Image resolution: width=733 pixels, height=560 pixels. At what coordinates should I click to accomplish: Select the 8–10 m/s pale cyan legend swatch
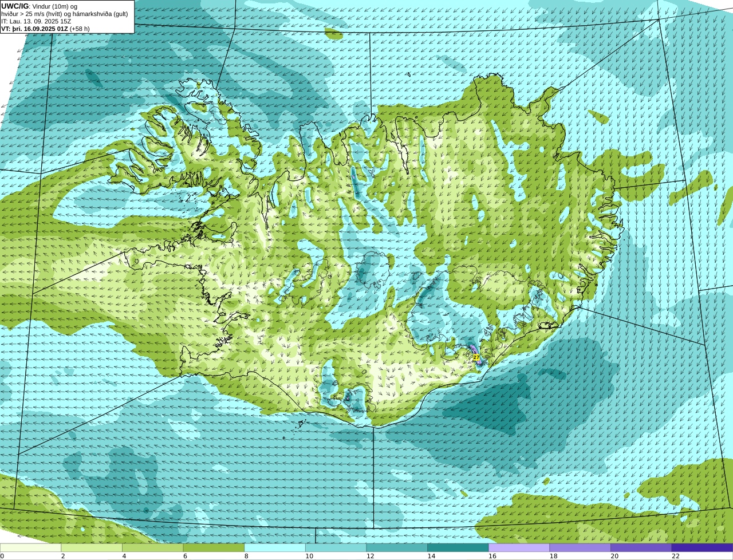point(275,547)
